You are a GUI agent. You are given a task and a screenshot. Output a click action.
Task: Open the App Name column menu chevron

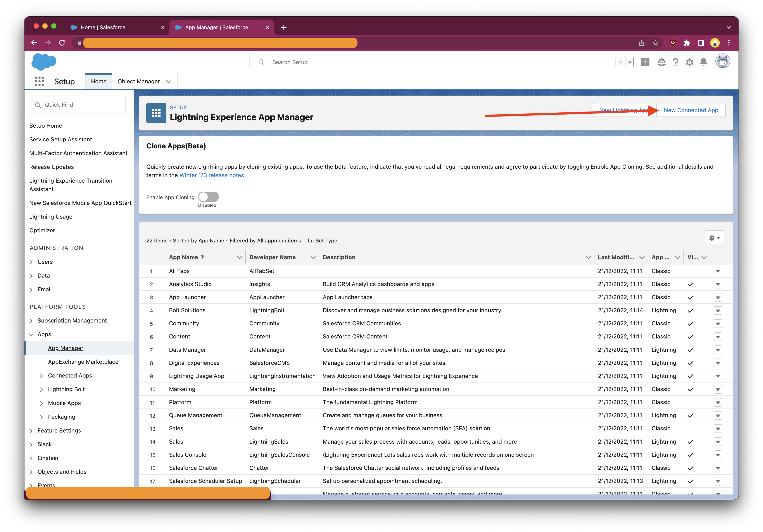pyautogui.click(x=239, y=257)
